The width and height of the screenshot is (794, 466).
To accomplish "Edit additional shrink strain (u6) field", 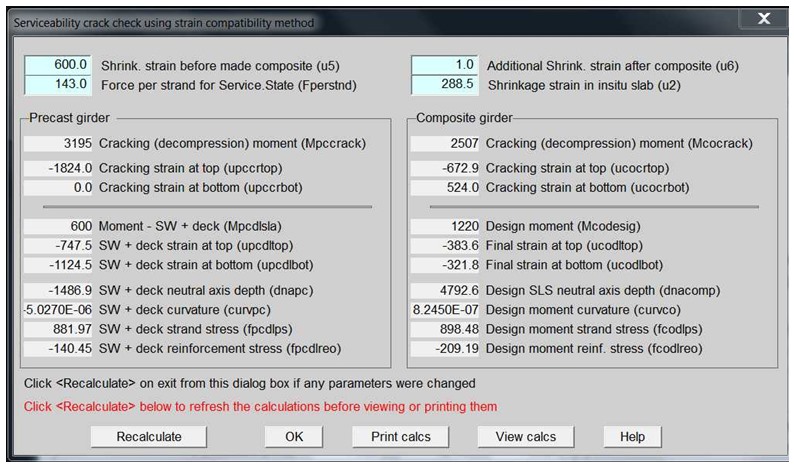I will [x=445, y=65].
